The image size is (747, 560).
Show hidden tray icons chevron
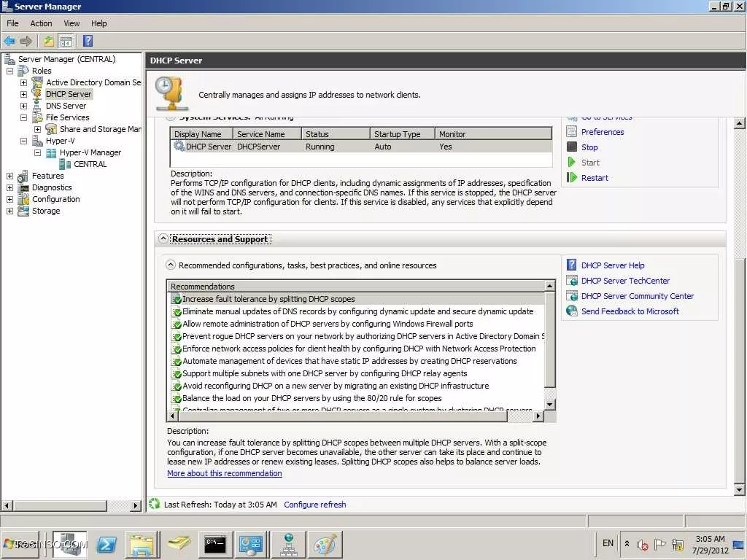pos(627,544)
